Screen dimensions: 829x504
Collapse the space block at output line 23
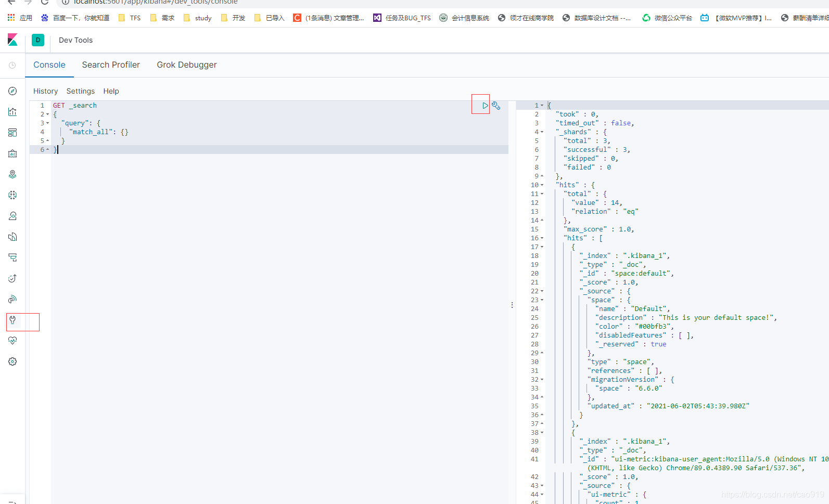[x=542, y=300]
